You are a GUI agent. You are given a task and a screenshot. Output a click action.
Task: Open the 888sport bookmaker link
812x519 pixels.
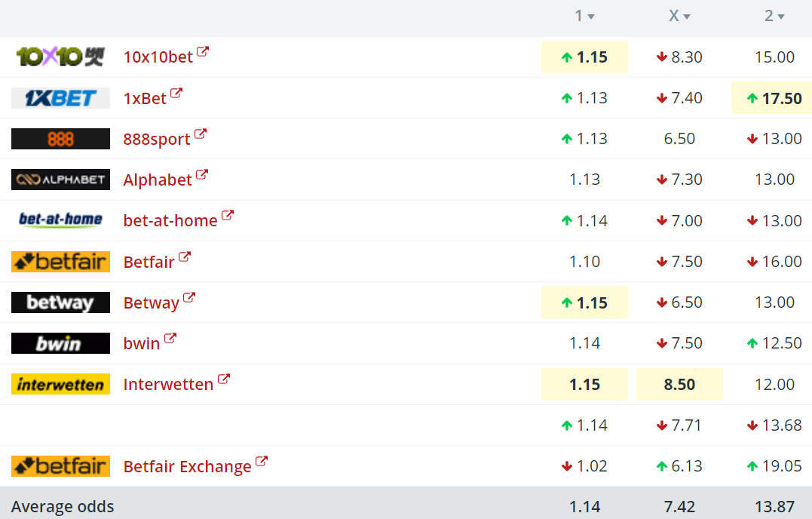click(157, 139)
